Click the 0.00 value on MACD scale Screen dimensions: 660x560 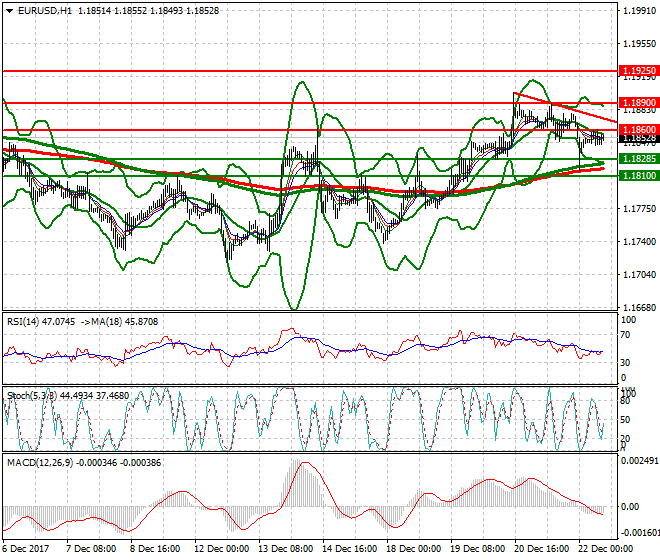(630, 507)
